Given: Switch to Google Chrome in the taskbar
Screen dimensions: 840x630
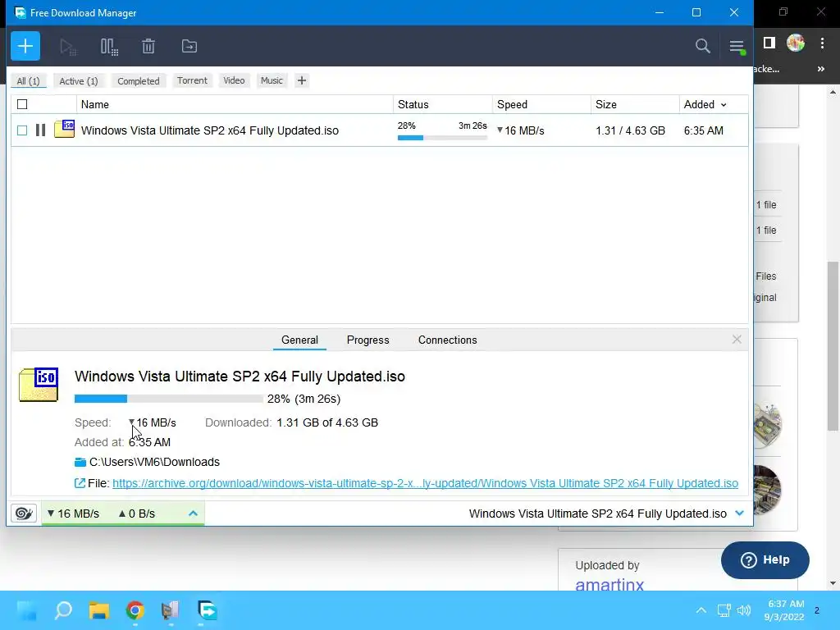Looking at the screenshot, I should (x=135, y=610).
